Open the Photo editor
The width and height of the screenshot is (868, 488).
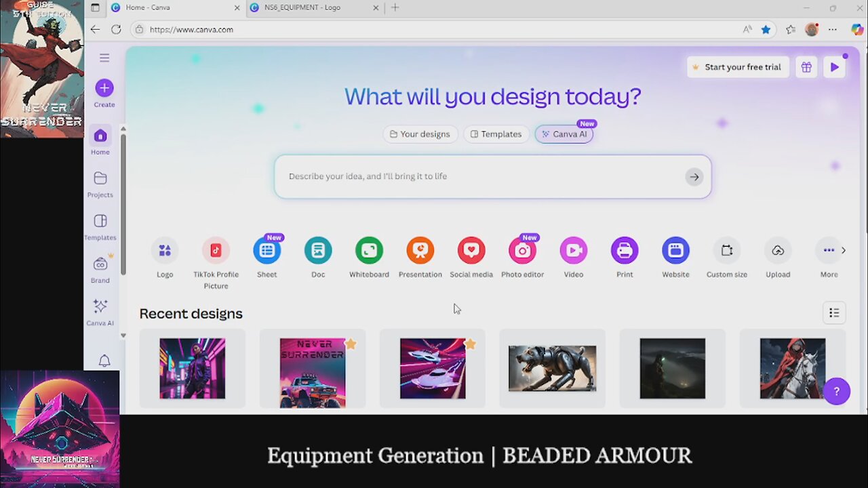pos(523,258)
